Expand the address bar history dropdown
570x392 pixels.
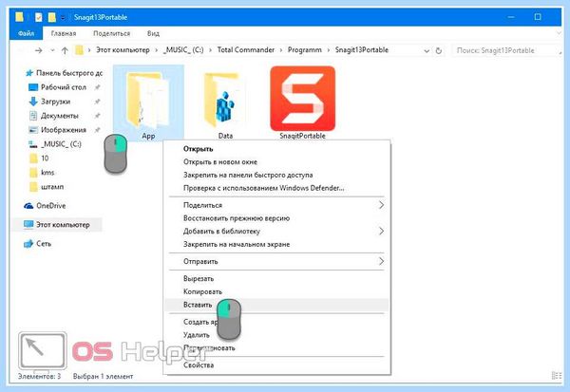coord(427,51)
